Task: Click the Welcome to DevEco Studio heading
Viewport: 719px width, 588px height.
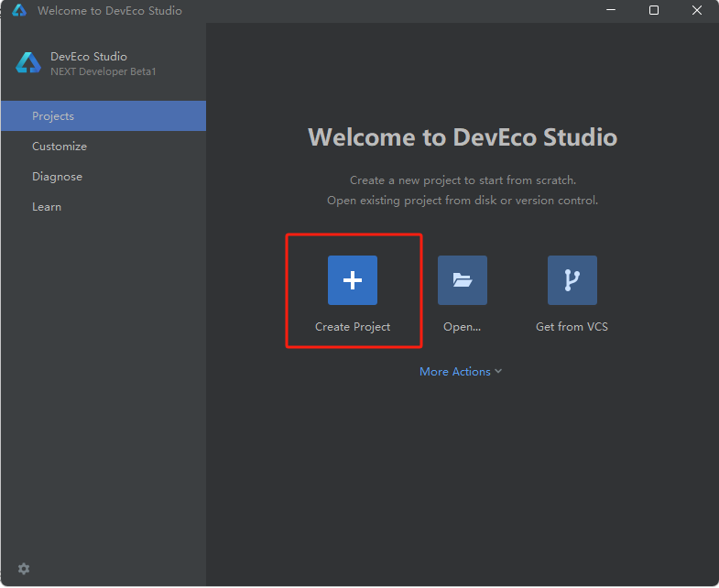Action: (x=463, y=137)
